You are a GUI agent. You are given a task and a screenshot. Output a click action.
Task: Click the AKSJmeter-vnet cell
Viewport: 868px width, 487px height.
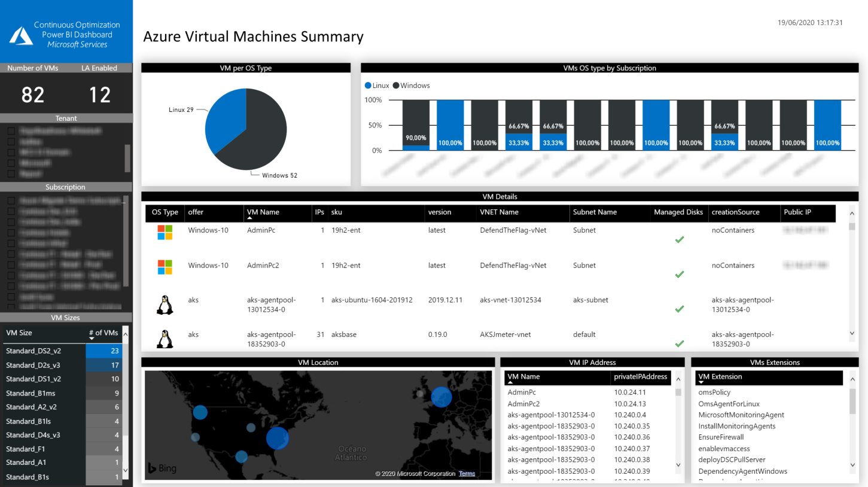[x=505, y=334]
